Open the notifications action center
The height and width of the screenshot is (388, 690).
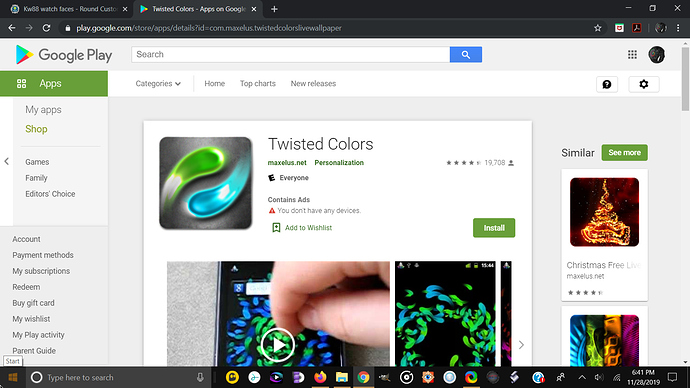(x=672, y=377)
